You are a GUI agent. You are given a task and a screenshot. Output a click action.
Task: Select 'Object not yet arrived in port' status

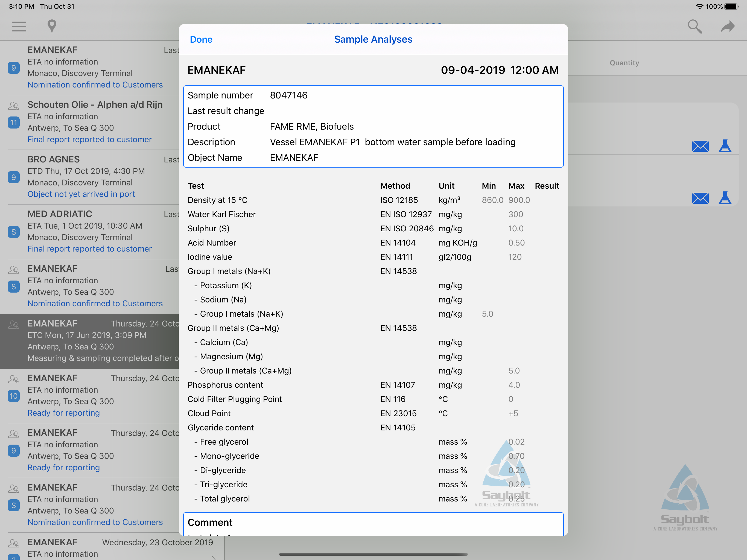tap(81, 194)
